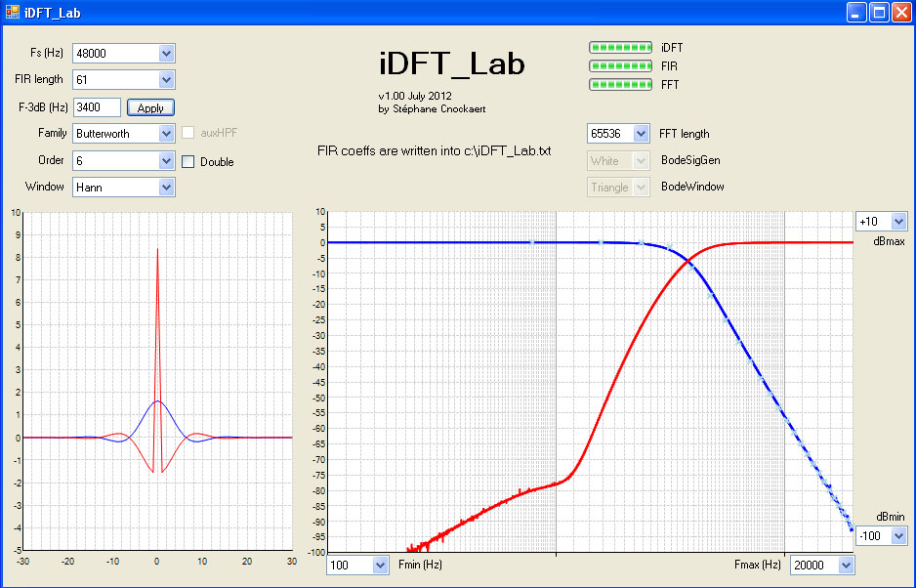The height and width of the screenshot is (588, 916).
Task: Click the F-3dB (Hz) input field
Action: tap(97, 107)
